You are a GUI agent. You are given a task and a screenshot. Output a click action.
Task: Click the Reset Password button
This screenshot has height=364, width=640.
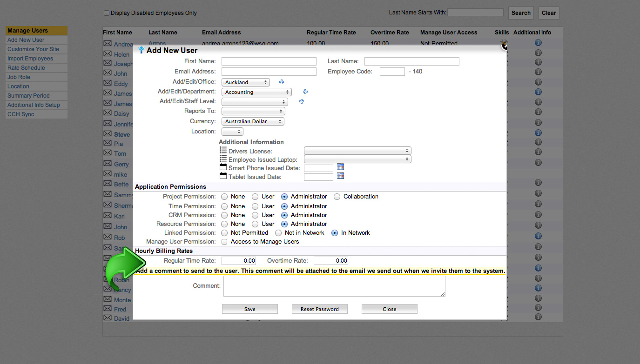[319, 309]
